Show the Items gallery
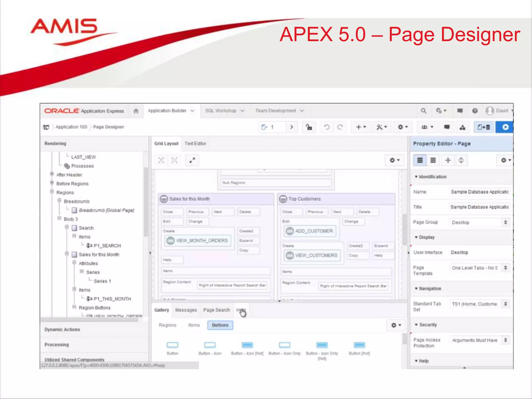532x399 pixels. click(x=194, y=325)
